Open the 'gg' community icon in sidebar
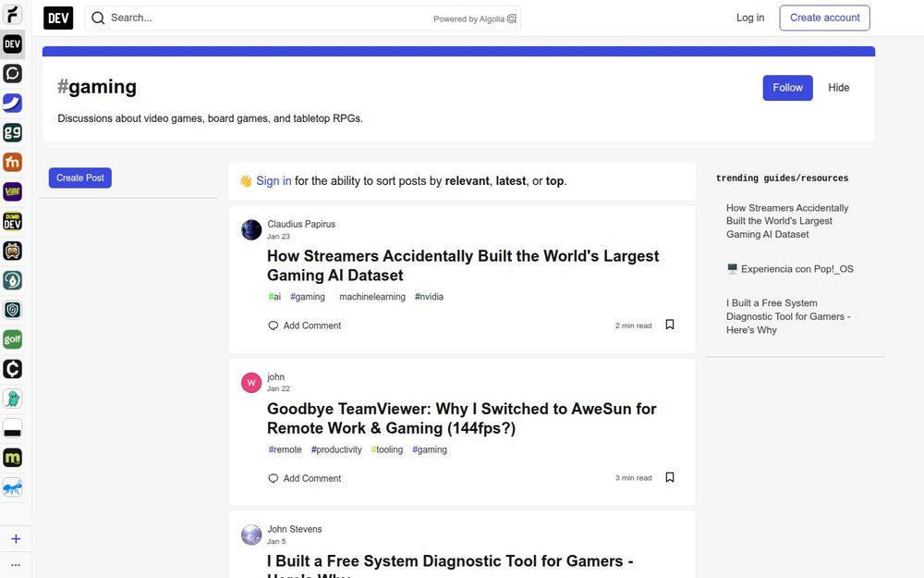The height and width of the screenshot is (578, 924). click(x=12, y=132)
